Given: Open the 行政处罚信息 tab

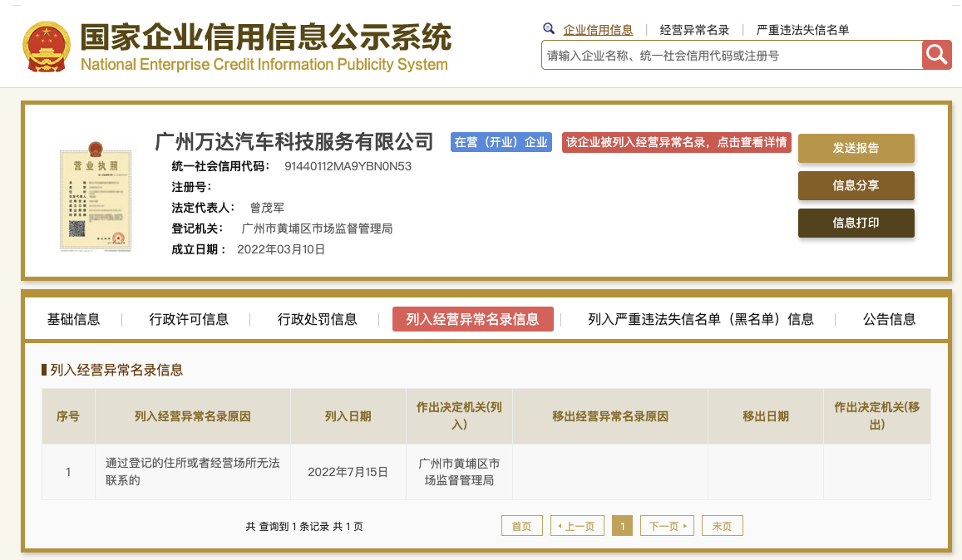Looking at the screenshot, I should [x=317, y=319].
